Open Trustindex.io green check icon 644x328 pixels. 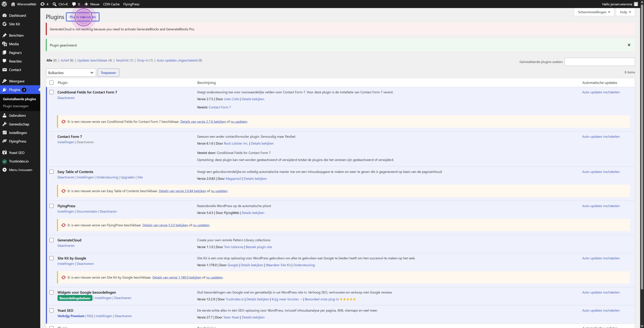point(5,161)
